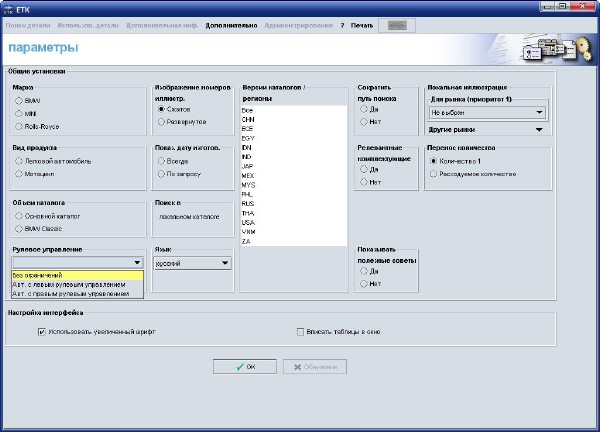Click the ETK title bar app icon
Screen dimensions: 600x432
click(x=8, y=7)
